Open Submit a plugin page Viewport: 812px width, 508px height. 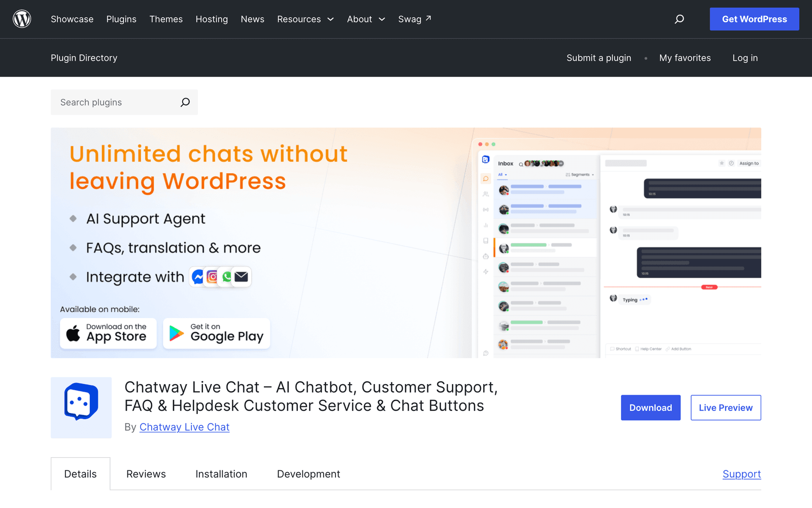[x=599, y=58]
